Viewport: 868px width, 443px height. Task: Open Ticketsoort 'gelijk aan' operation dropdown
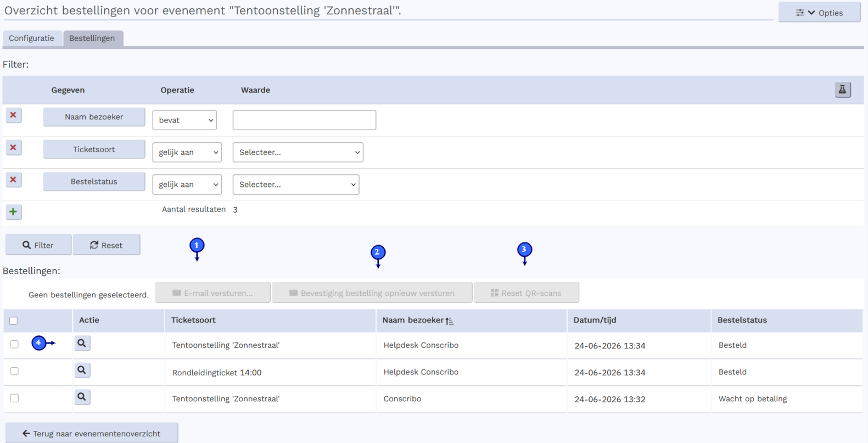point(187,152)
